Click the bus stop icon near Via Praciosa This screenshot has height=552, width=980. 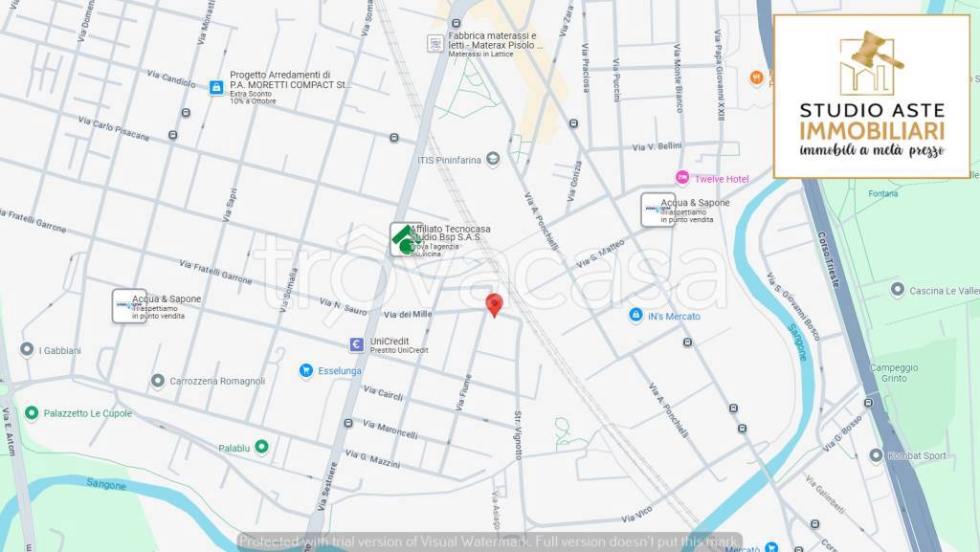pyautogui.click(x=573, y=123)
